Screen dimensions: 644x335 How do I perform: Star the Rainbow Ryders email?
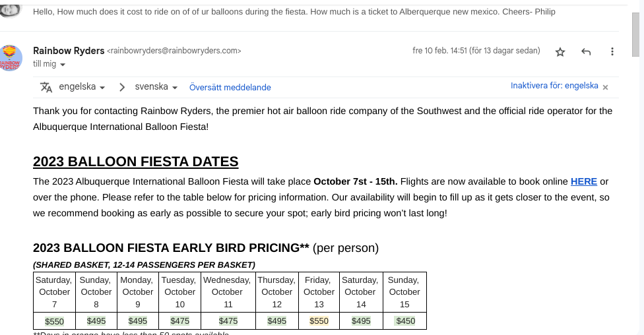(560, 51)
